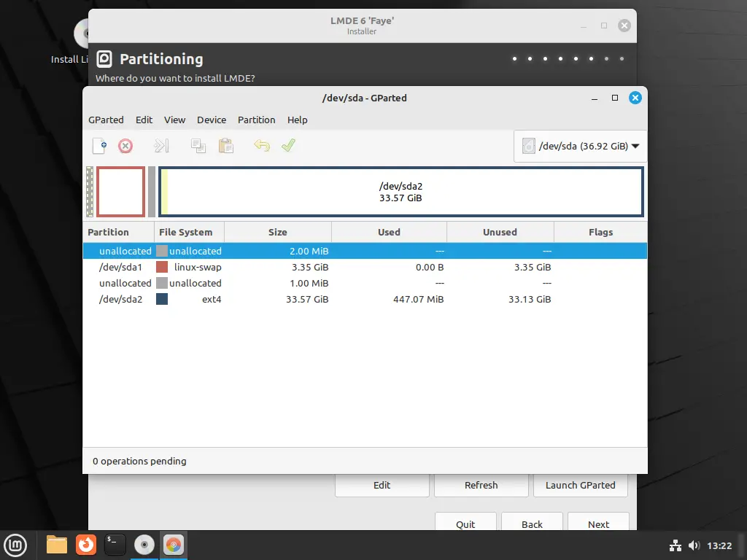Click the 447.07 MiB used value
The height and width of the screenshot is (560, 747).
coord(418,300)
